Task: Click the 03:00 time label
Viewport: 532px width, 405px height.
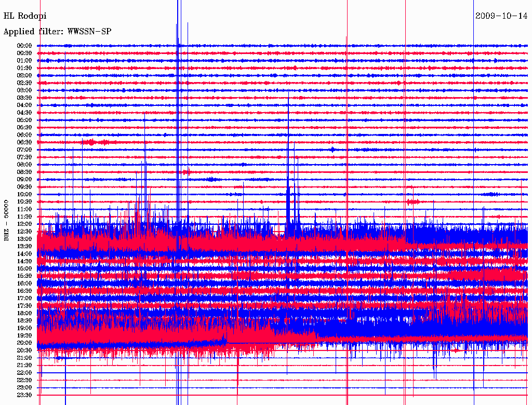Action: coord(24,90)
